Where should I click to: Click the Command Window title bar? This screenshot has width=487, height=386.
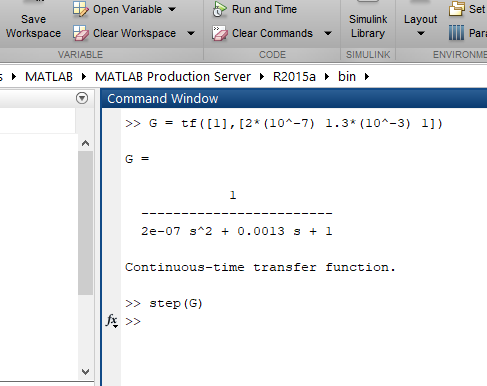point(294,99)
